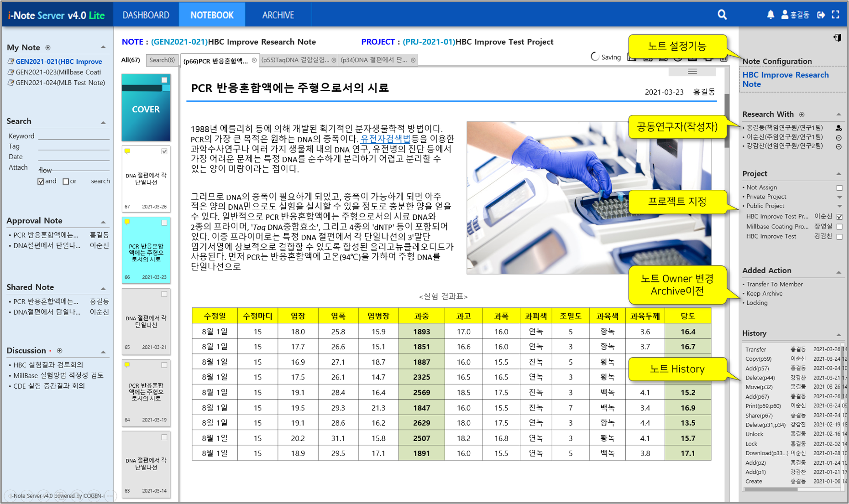The height and width of the screenshot is (504, 849).
Task: Remove 강감찬(선임연구원/연구2팀) with the minus icon
Action: coord(839,146)
